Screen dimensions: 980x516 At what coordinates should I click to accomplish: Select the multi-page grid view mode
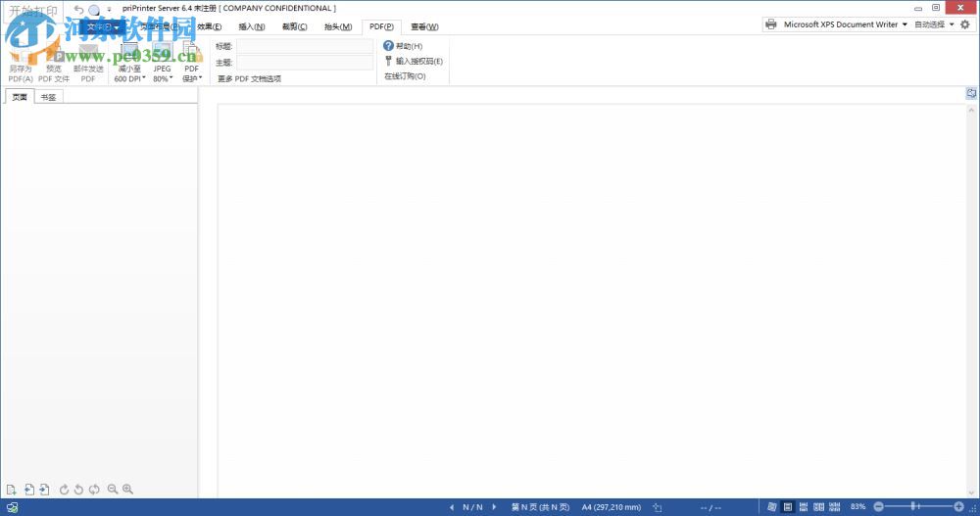pyautogui.click(x=834, y=507)
